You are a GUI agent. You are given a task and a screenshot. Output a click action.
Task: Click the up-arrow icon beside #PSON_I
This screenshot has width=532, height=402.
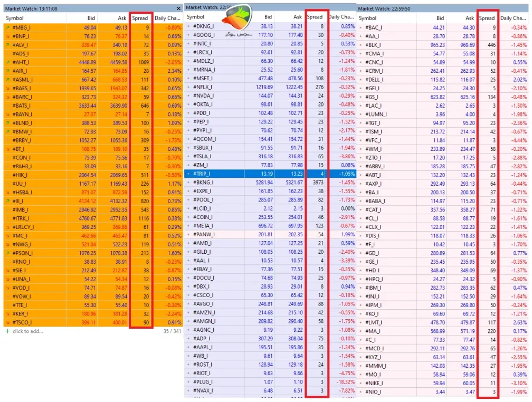pos(7,253)
